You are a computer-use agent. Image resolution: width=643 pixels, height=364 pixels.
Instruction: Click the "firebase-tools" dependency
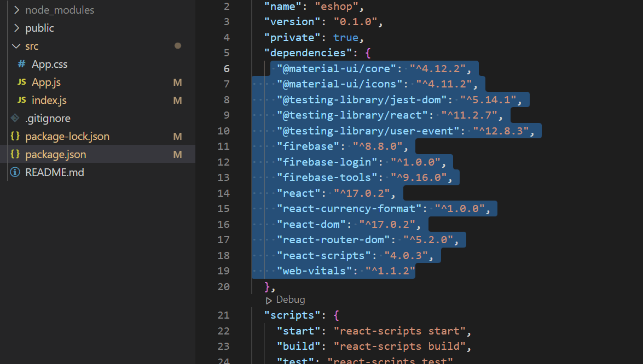[x=327, y=178]
